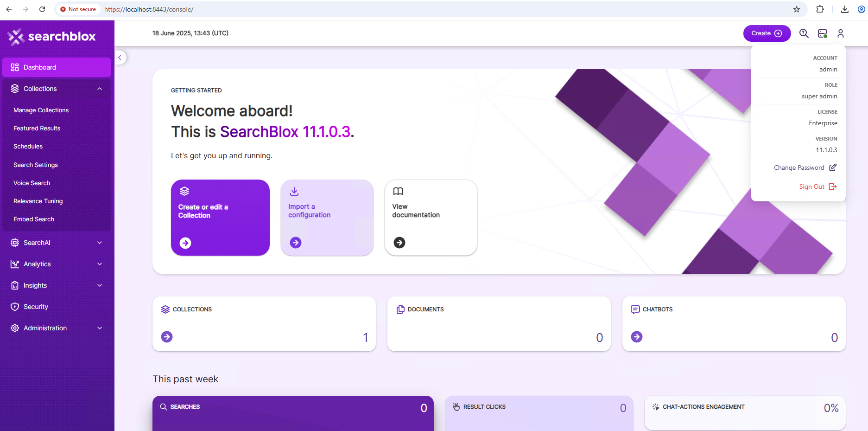Open Voice Search

click(x=32, y=183)
